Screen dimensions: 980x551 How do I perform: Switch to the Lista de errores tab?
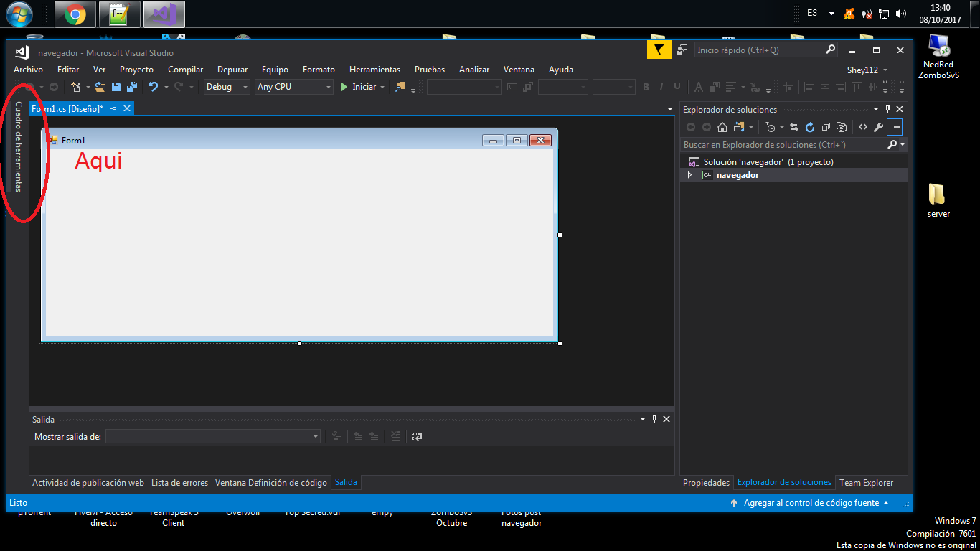[x=179, y=483]
